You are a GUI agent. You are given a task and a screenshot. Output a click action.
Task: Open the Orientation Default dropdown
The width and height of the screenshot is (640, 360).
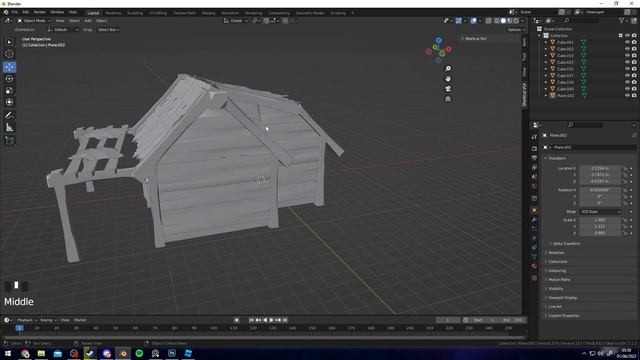[x=63, y=30]
